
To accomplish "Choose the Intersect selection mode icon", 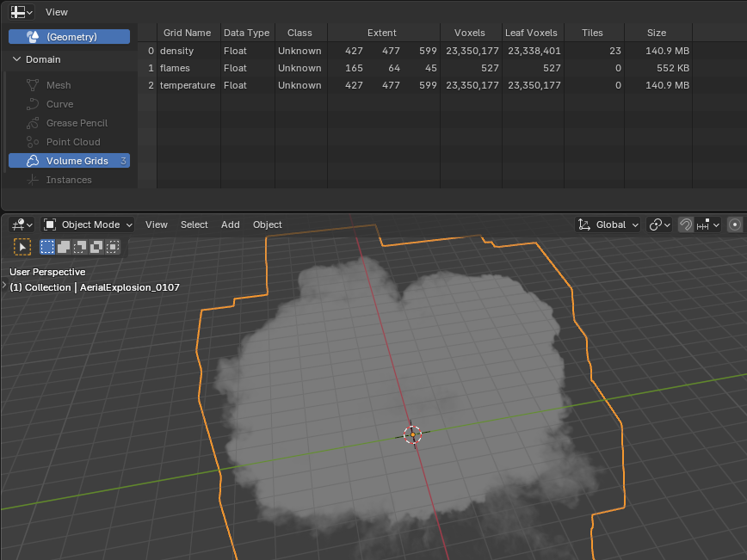I will [113, 247].
